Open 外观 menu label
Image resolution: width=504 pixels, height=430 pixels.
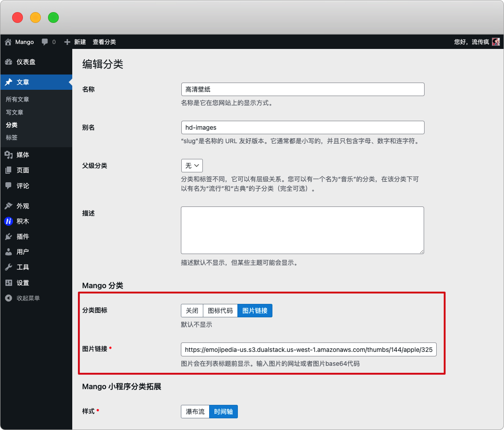pyautogui.click(x=23, y=206)
